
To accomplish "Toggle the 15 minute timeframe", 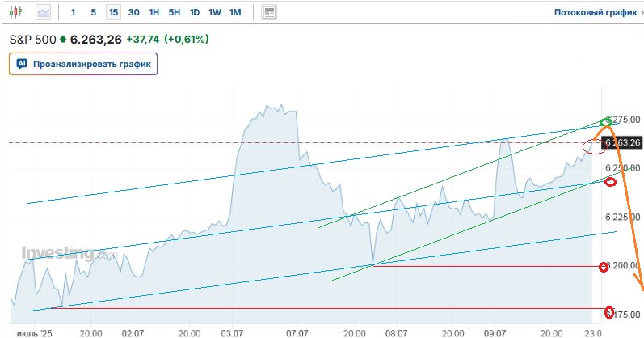I will (x=113, y=12).
